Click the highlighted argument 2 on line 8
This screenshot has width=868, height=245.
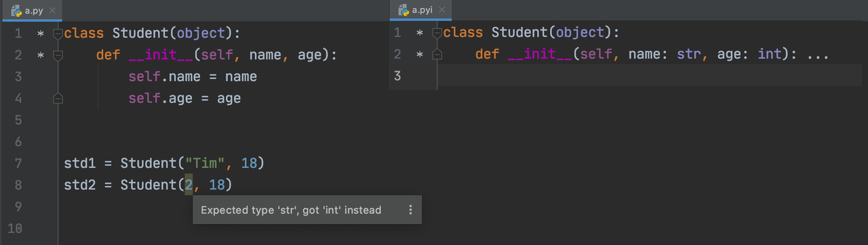[x=189, y=185]
